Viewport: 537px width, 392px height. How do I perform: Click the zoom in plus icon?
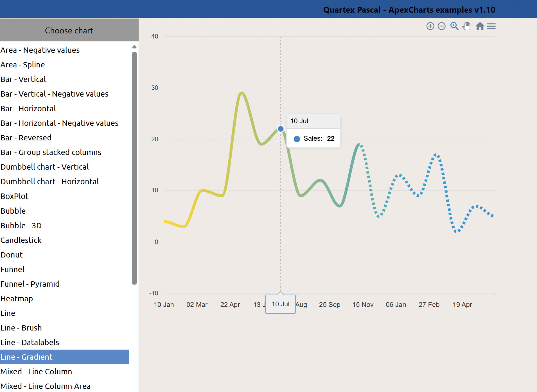pos(430,26)
